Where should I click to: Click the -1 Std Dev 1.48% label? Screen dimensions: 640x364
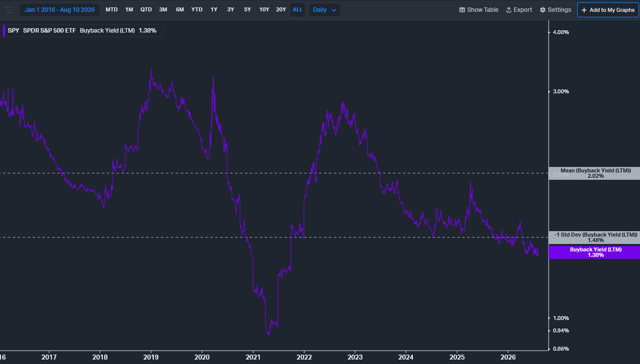(x=596, y=237)
